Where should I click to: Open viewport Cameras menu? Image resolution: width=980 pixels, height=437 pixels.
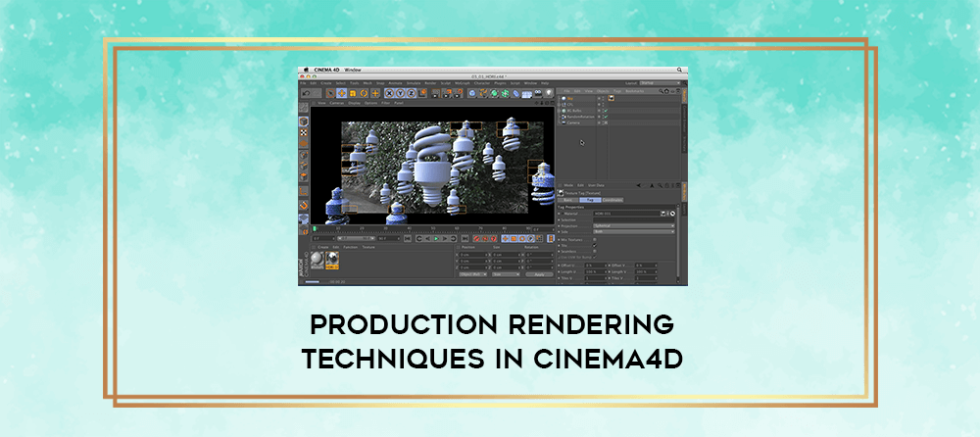[337, 102]
